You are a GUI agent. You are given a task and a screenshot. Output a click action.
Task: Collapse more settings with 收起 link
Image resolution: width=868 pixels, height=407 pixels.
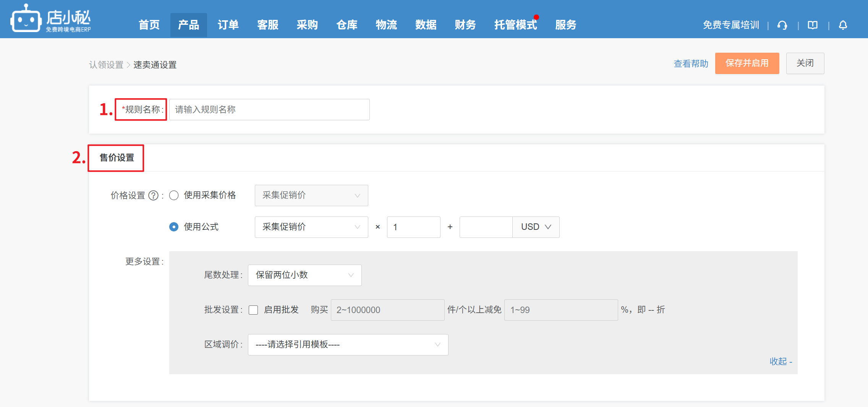pos(781,361)
